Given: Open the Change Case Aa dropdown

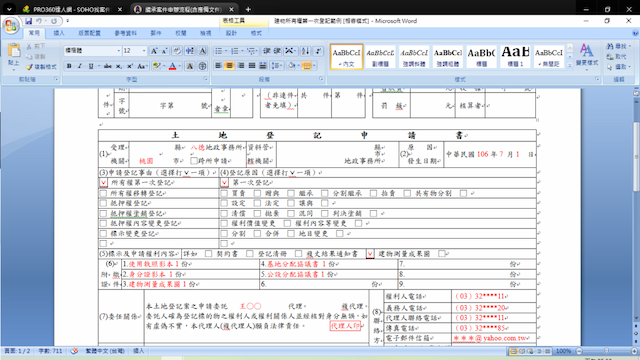Looking at the screenshot, I should (x=142, y=66).
